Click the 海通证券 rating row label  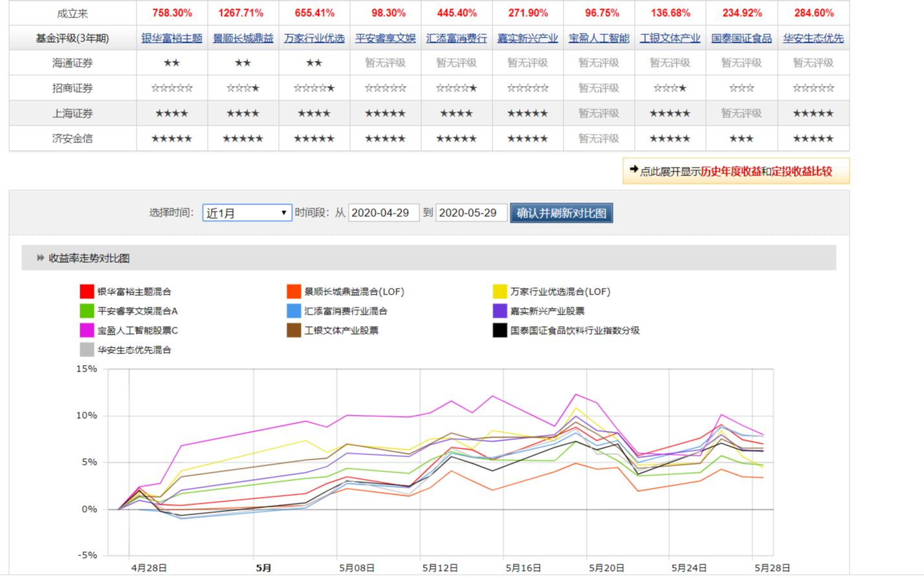(x=72, y=63)
